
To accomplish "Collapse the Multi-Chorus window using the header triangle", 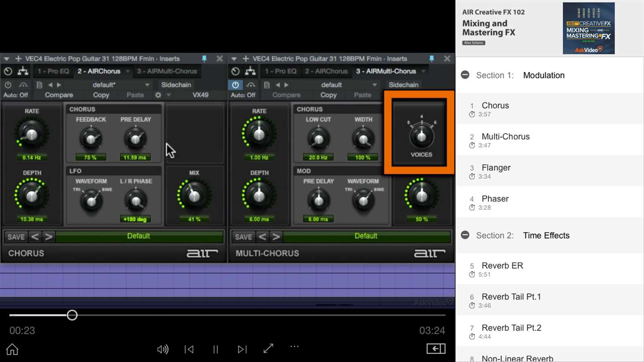I will click(234, 59).
